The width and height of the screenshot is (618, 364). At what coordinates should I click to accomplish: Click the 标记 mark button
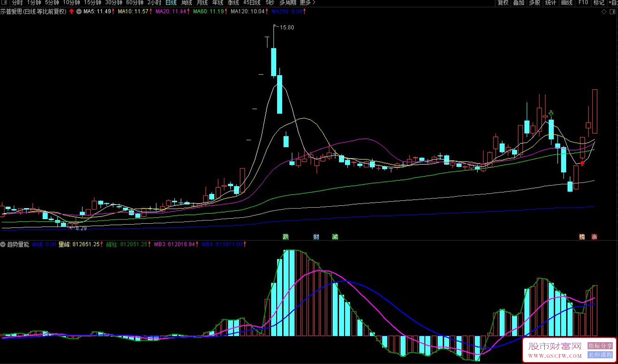599,3
